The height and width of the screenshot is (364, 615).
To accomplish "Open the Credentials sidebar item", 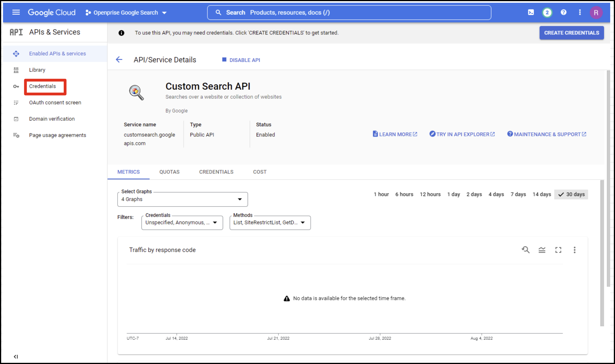I will pyautogui.click(x=42, y=86).
